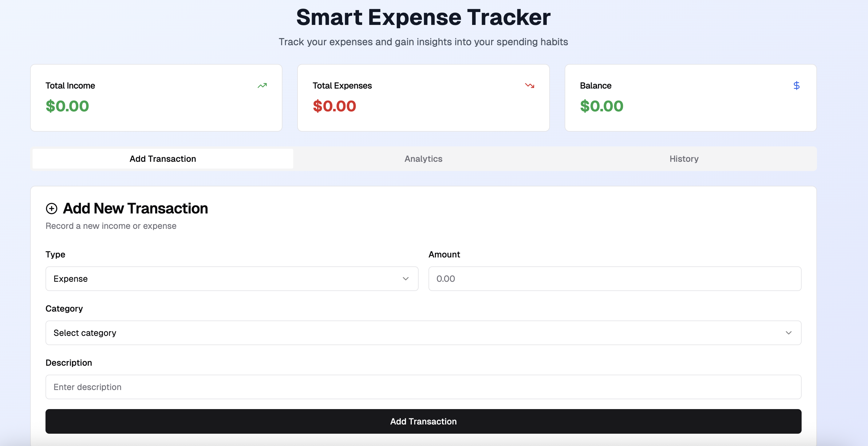Click the plus-circle icon beside Add New Transaction
868x446 pixels.
[x=51, y=208]
